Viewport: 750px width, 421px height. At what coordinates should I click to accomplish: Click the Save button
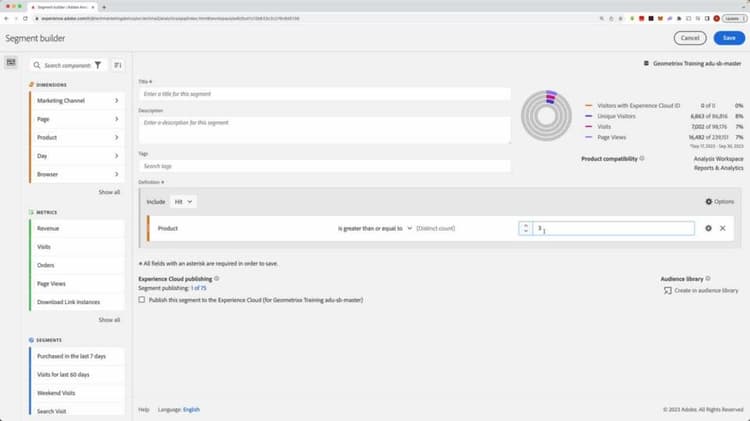[729, 38]
